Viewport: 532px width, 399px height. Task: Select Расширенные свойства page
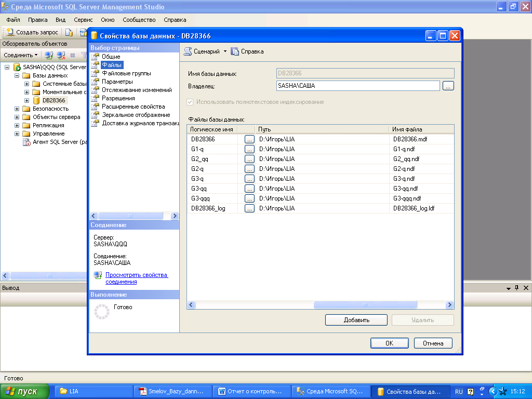tap(133, 107)
